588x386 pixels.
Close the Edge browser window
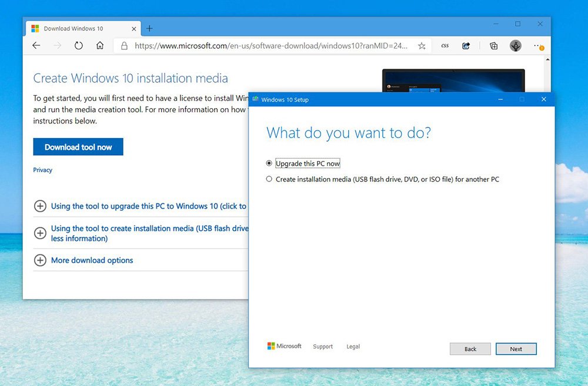pos(540,24)
